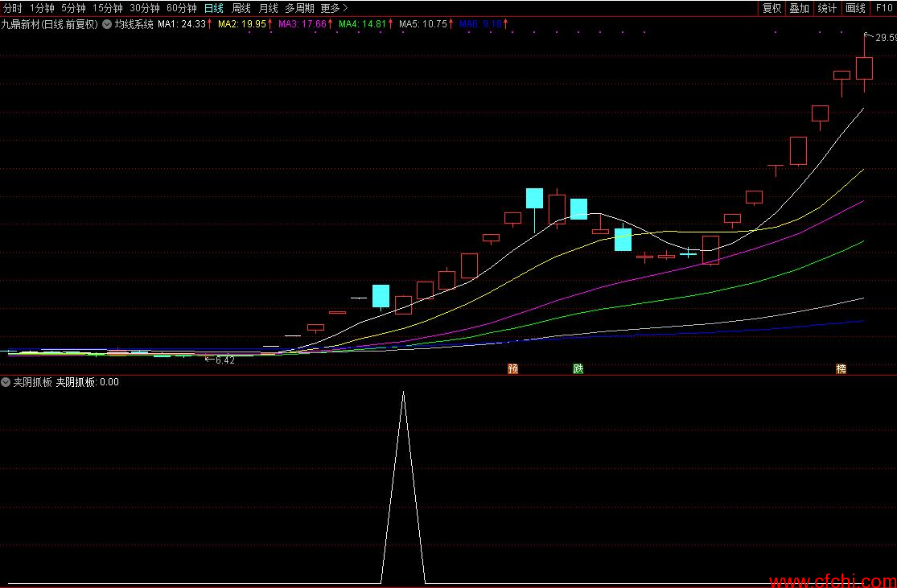Click the signal spike in 夹阴抓板 panel

403,486
